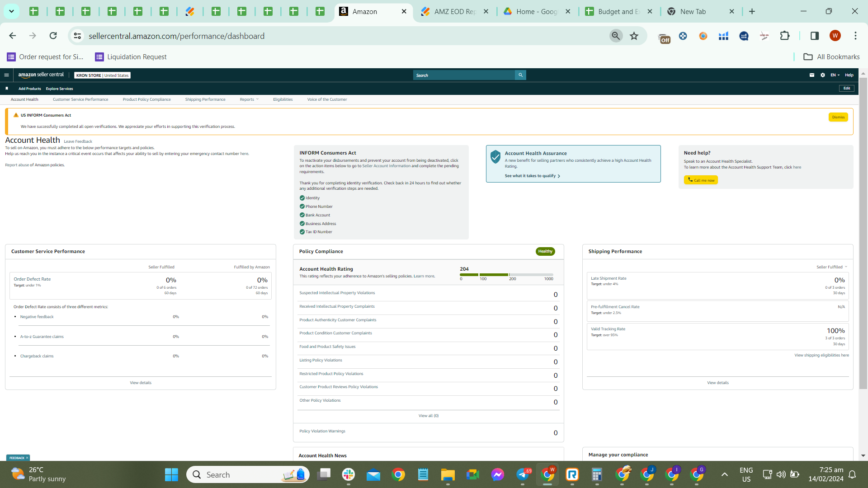Image resolution: width=868 pixels, height=488 pixels.
Task: Open Slack from the taskbar
Action: (x=349, y=474)
